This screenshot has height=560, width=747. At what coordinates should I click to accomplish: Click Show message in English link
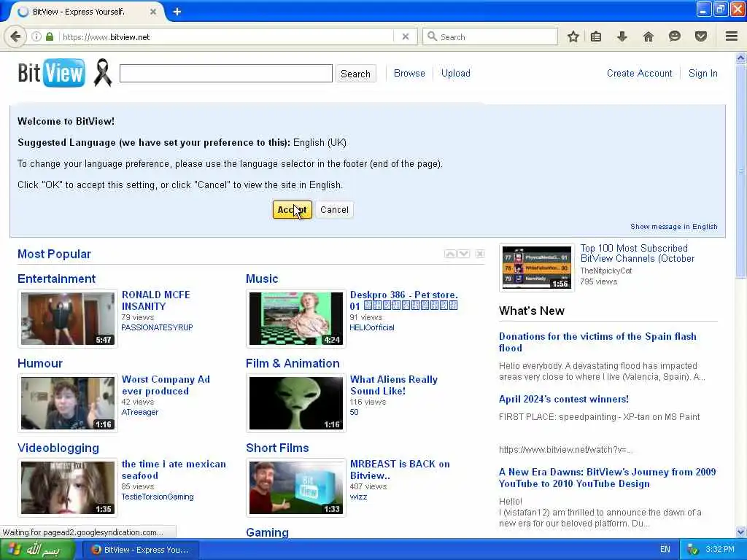[x=673, y=227]
